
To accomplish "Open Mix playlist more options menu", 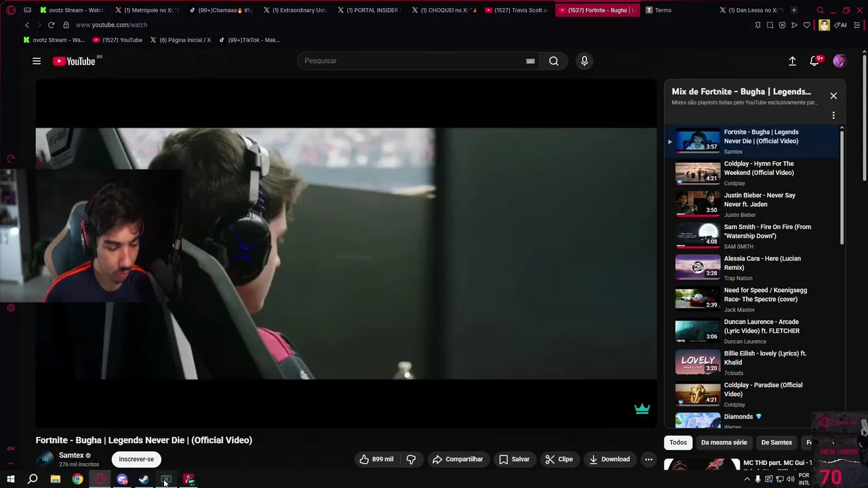I will (833, 115).
